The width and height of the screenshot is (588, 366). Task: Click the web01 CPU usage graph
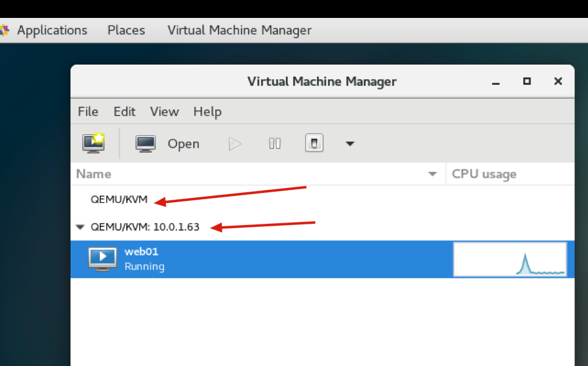click(x=510, y=259)
